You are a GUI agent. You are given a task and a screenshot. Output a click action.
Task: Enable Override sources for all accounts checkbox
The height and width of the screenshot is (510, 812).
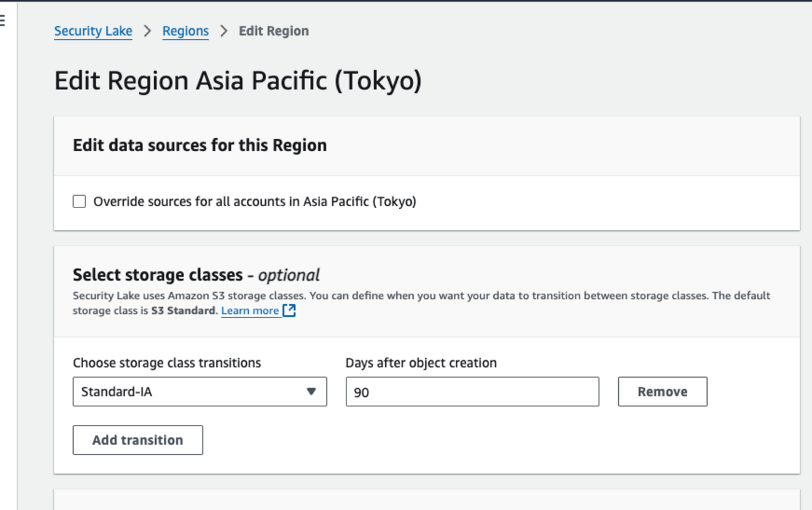point(79,201)
